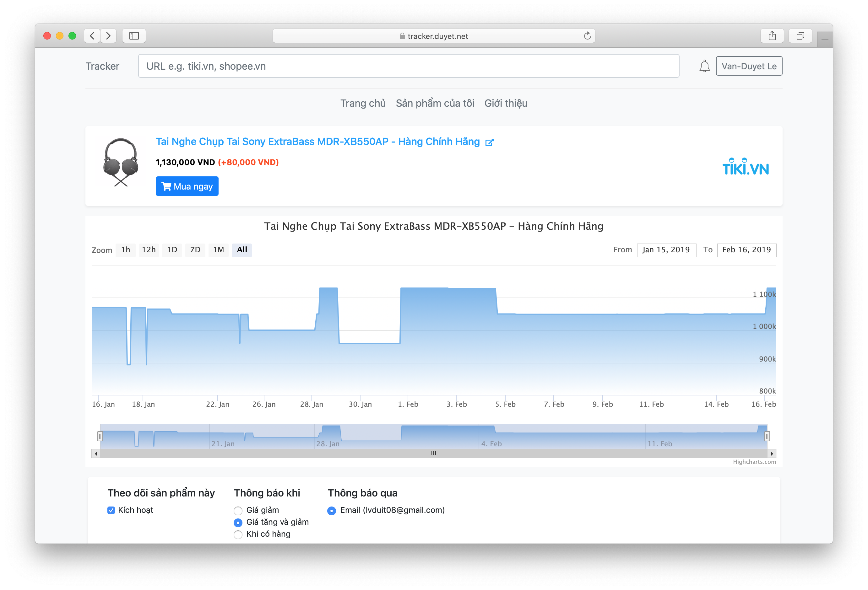Uncheck the Kích hoạt tracking checkbox
The image size is (868, 590).
tap(111, 510)
